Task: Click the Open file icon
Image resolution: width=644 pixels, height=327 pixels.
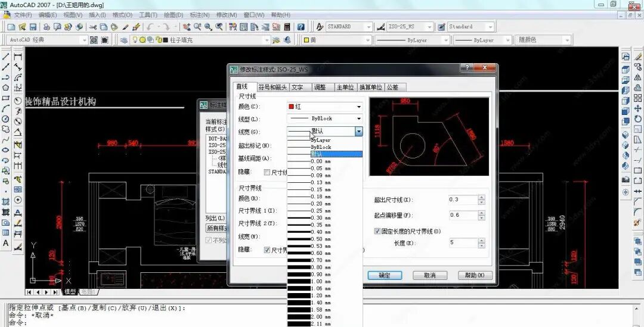Action: point(22,27)
